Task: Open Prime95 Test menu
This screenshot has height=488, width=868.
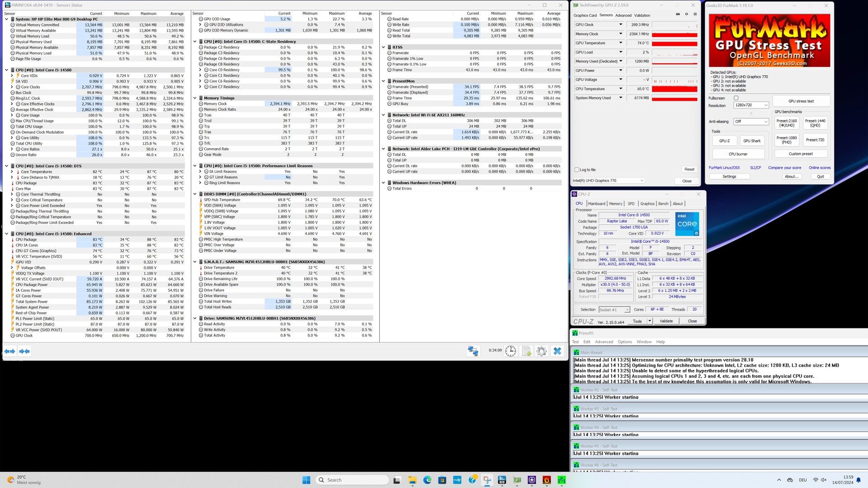Action: 576,342
